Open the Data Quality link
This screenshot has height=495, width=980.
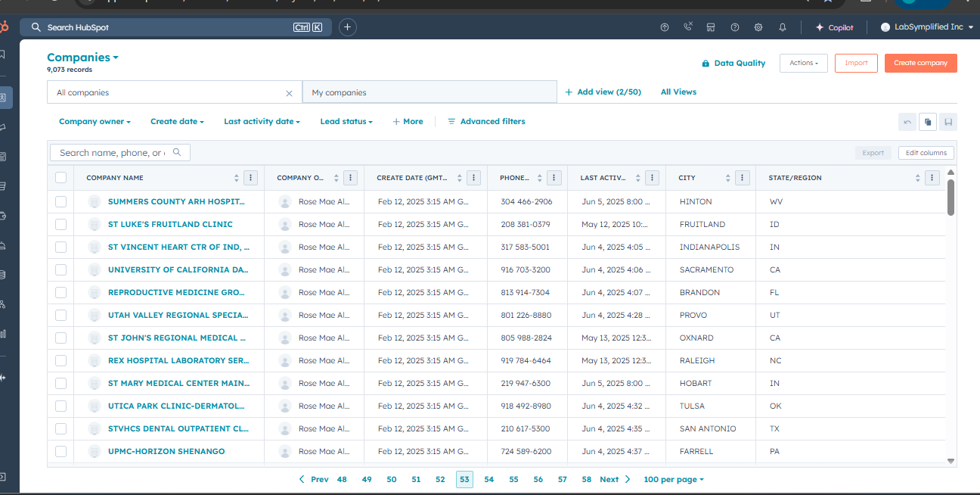pyautogui.click(x=733, y=64)
